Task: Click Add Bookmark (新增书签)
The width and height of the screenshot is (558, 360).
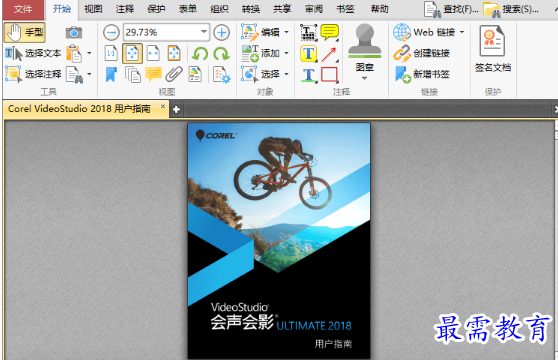Action: point(422,74)
